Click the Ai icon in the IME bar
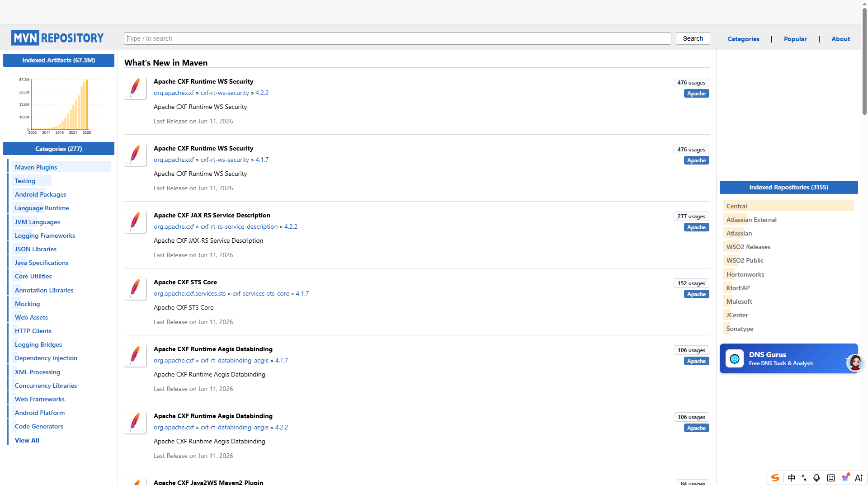 [859, 478]
